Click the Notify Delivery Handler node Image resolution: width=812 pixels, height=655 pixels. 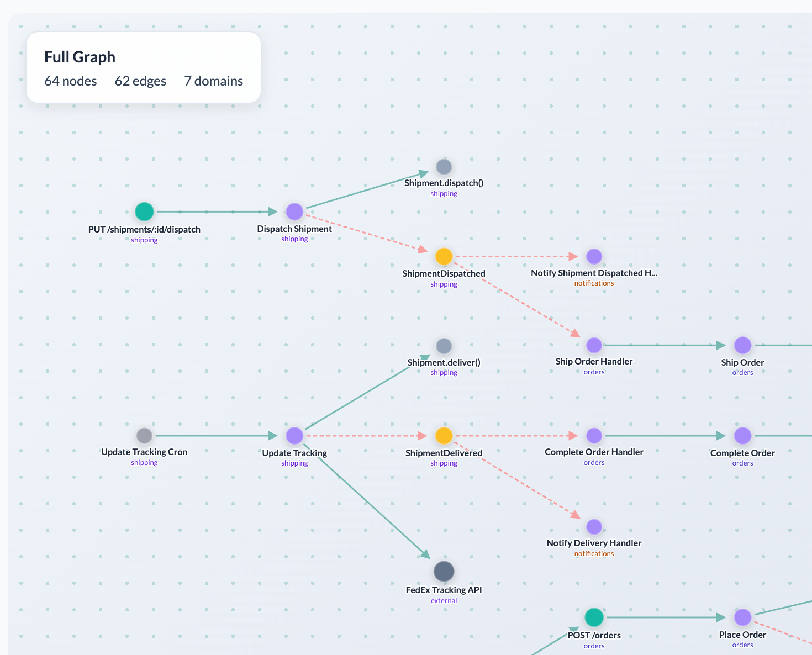(x=594, y=527)
